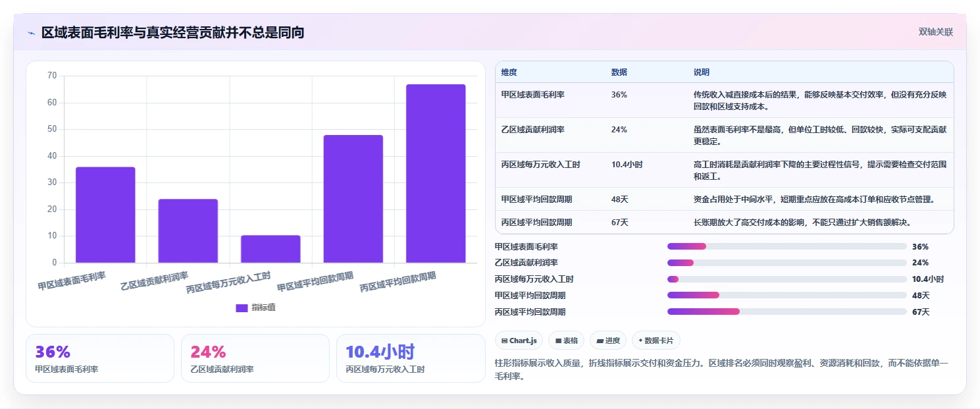Click the description starting 资金占用处于中间水平

814,199
